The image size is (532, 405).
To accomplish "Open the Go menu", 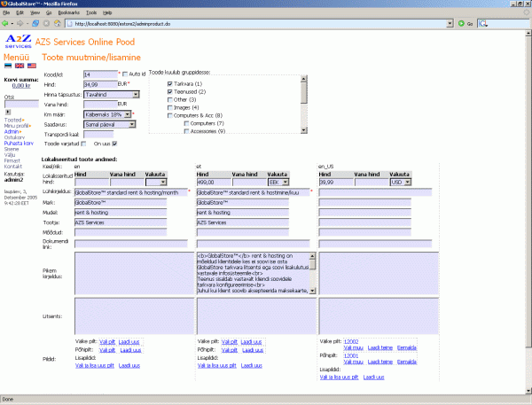I will (49, 12).
